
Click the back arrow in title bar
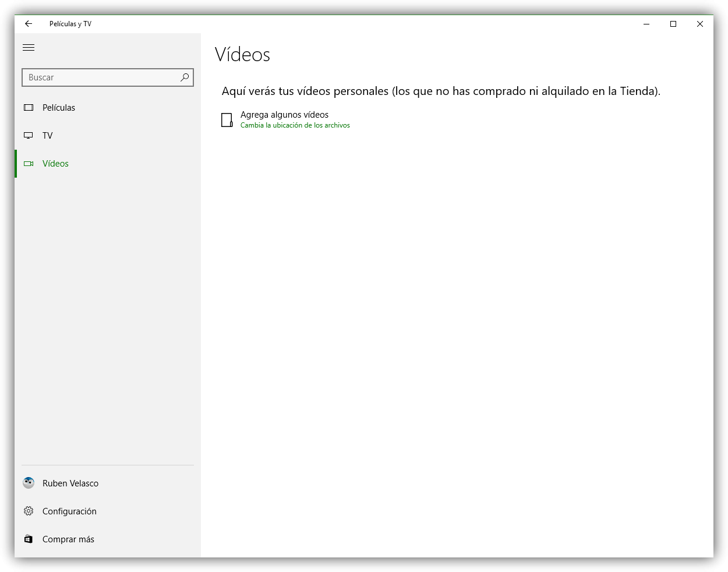click(29, 24)
